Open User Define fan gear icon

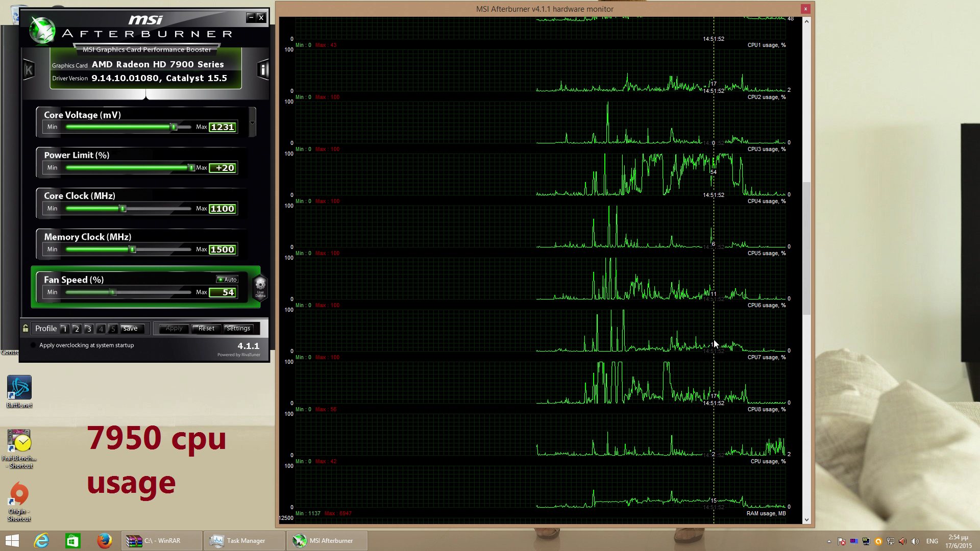[260, 287]
